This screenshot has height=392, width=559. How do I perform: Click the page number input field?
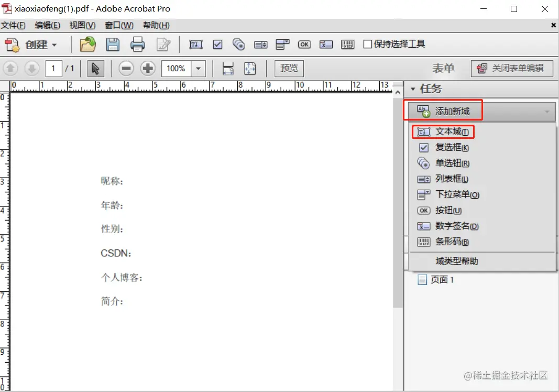click(x=53, y=69)
